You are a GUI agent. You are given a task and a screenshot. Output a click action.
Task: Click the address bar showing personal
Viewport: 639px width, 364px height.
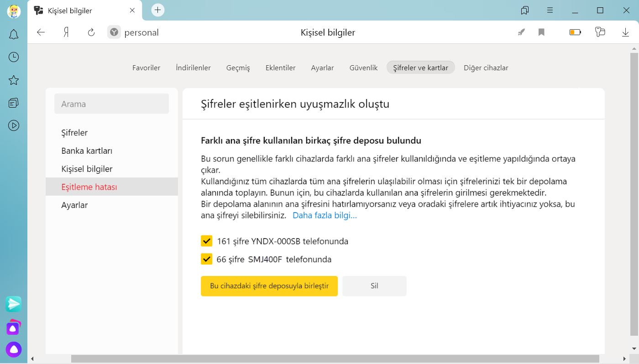[x=141, y=32]
